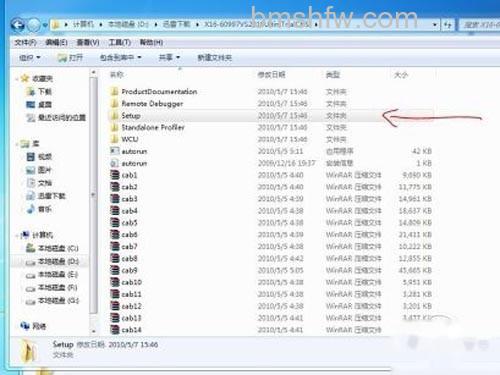Click the New folder button

[215, 58]
